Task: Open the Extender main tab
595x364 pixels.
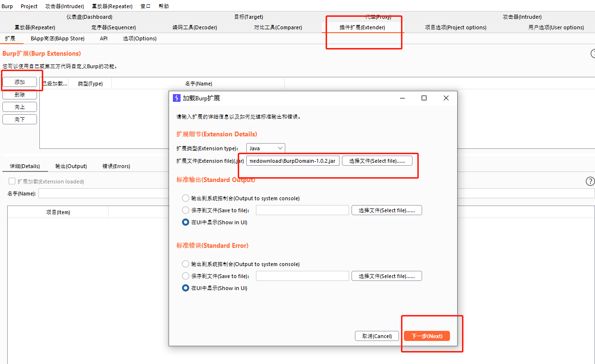Action: point(362,27)
